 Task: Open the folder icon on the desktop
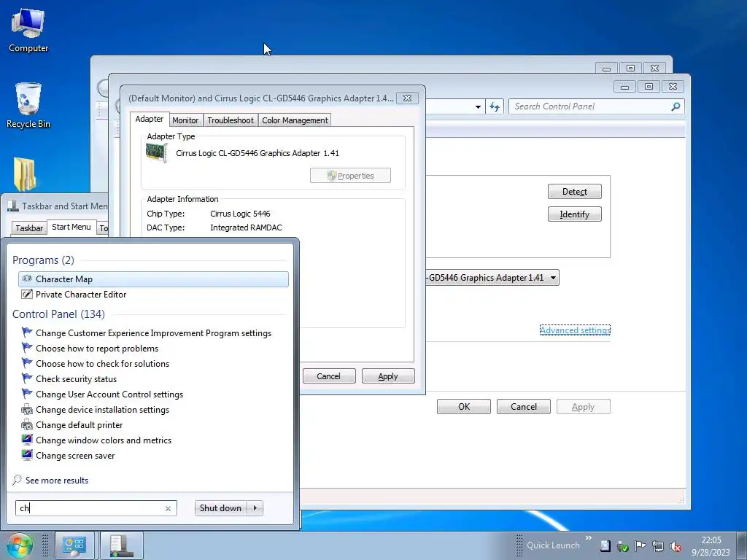pyautogui.click(x=25, y=174)
